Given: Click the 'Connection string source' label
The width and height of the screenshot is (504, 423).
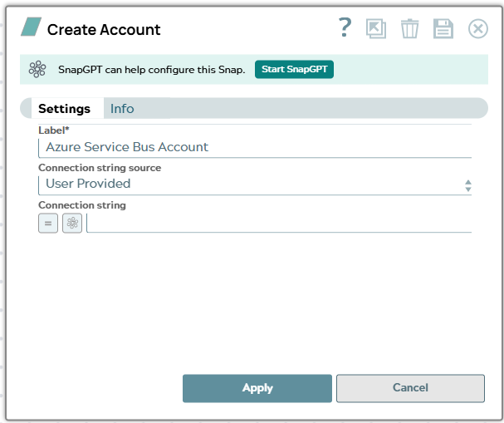Looking at the screenshot, I should click(x=100, y=168).
